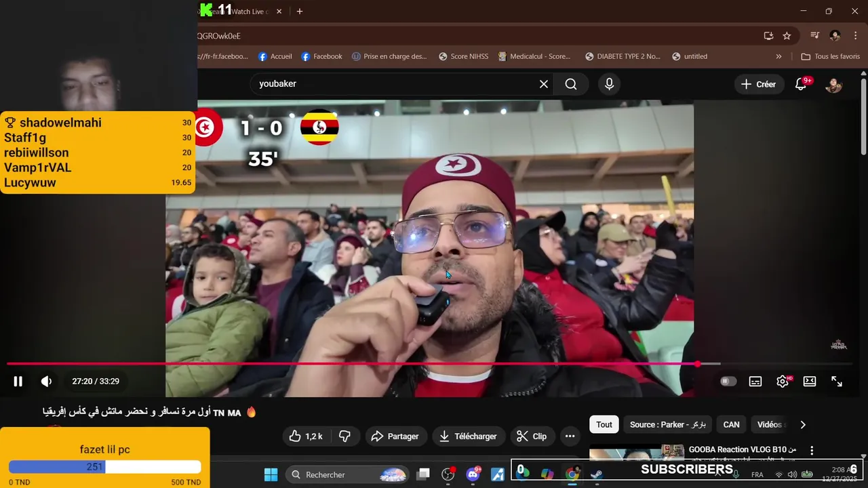868x488 pixels.
Task: Click the address bar URL
Action: [218, 36]
